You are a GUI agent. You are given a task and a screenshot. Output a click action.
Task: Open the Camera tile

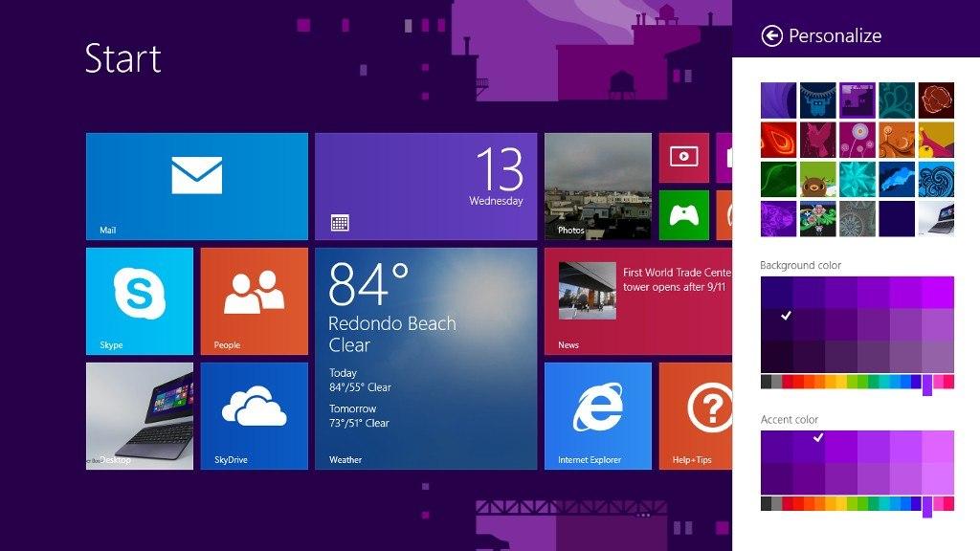click(682, 158)
